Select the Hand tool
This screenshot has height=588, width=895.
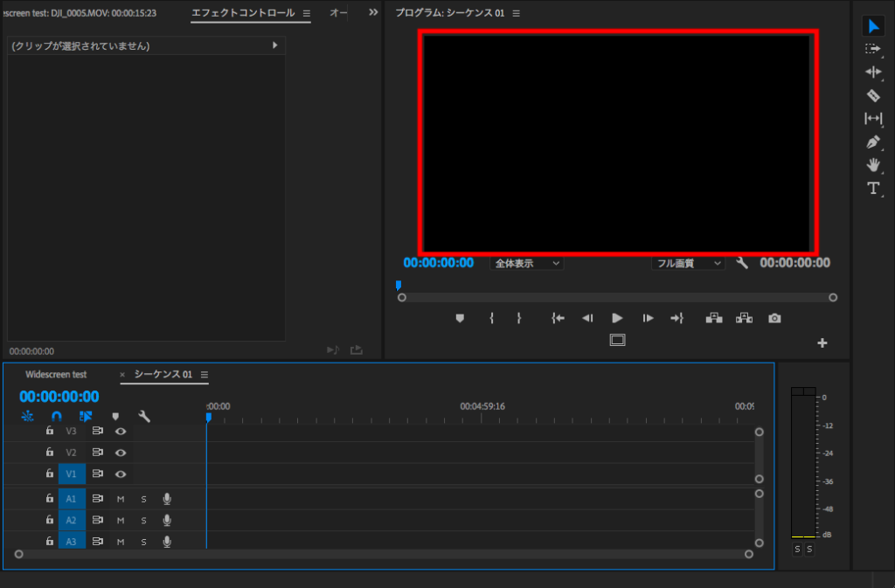(872, 164)
